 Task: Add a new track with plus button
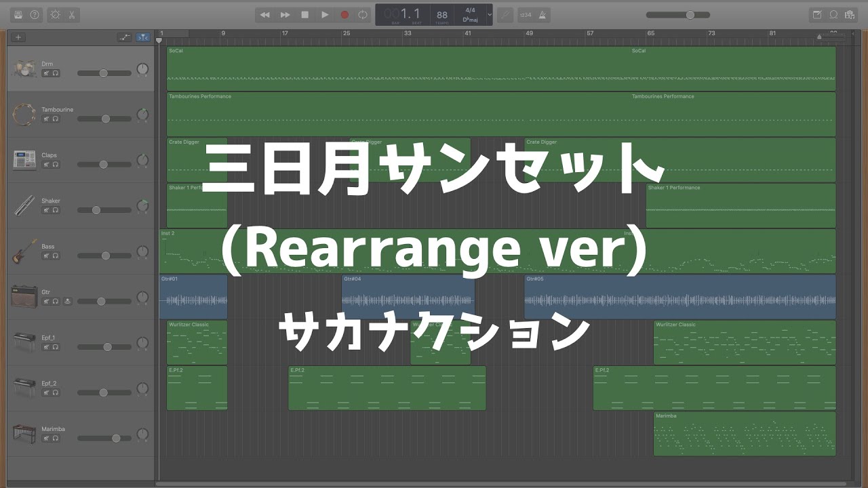point(18,37)
